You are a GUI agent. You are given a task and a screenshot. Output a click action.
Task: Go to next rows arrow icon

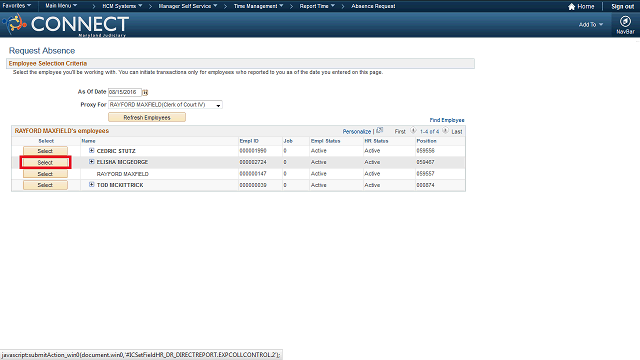pyautogui.click(x=445, y=131)
